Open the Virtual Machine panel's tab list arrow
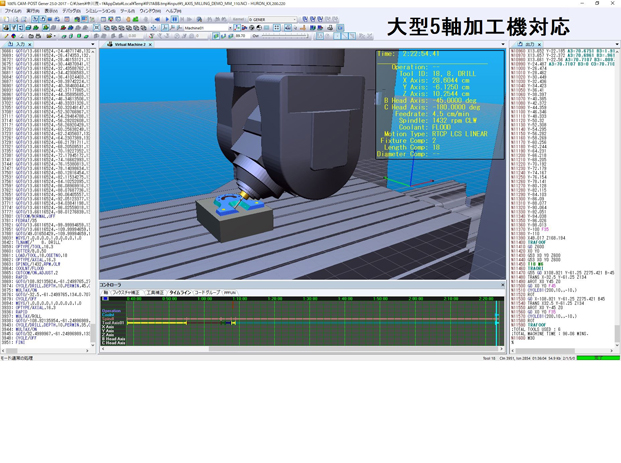Image resolution: width=621 pixels, height=463 pixels. click(x=503, y=44)
